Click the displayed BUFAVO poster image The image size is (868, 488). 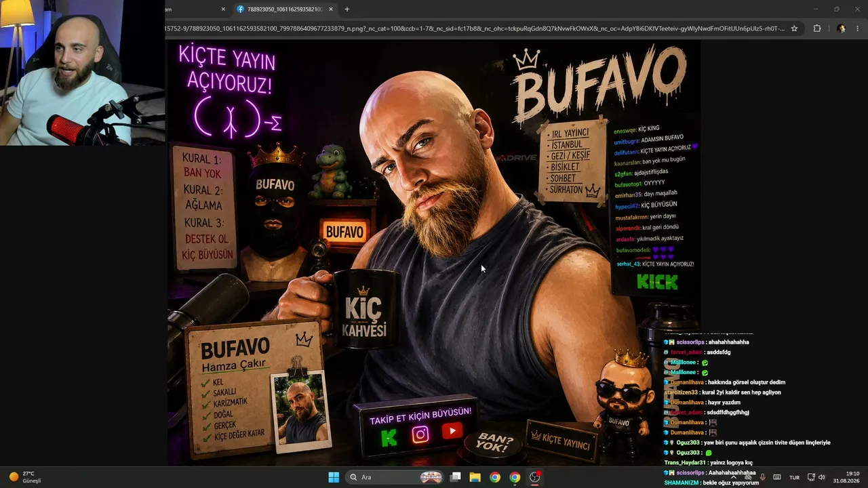tap(434, 252)
